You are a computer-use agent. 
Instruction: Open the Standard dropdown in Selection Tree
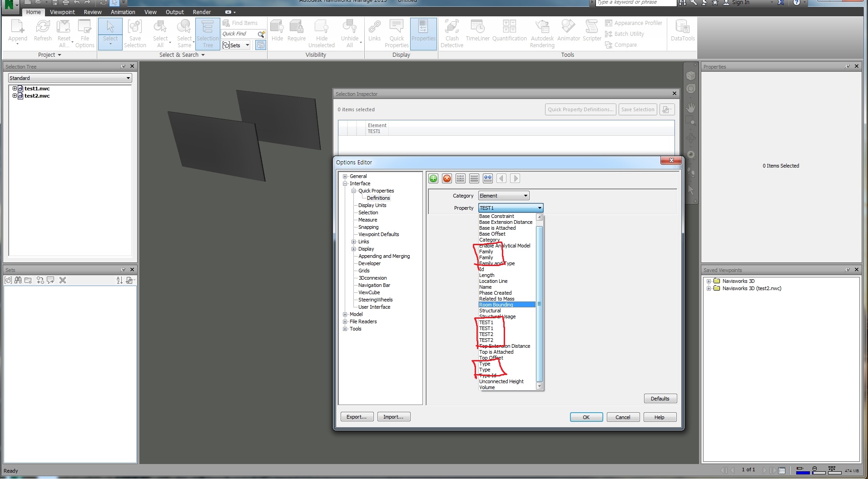coord(70,78)
